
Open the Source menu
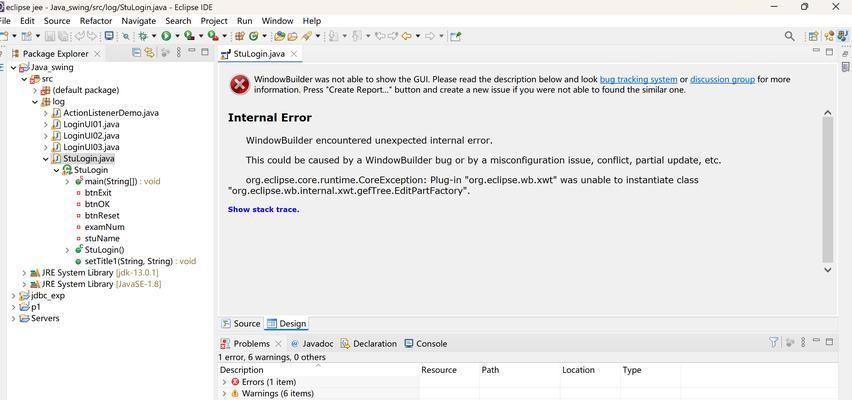[57, 21]
